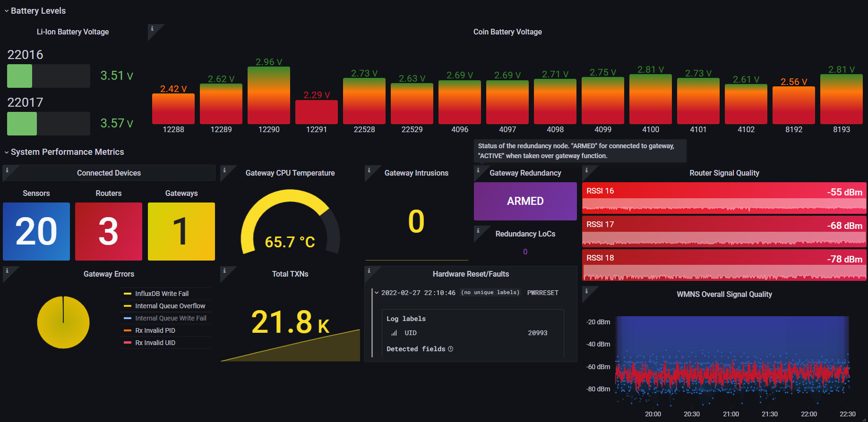Click the coin battery bar for node 4100
868x422 pixels.
pyautogui.click(x=651, y=99)
